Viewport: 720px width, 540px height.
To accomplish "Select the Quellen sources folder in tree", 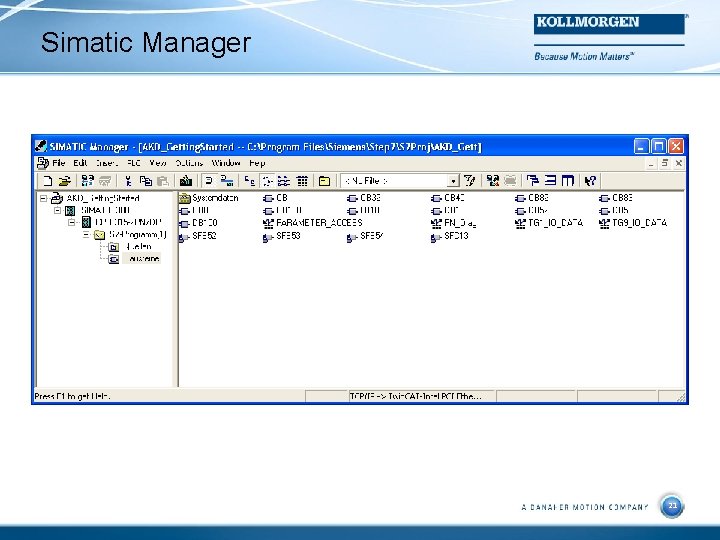I will (x=138, y=247).
